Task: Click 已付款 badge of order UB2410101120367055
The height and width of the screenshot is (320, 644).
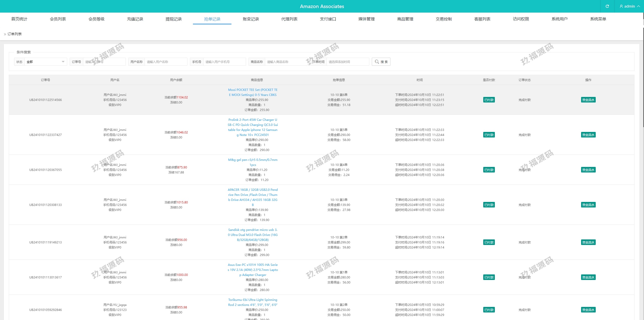Action: click(489, 170)
